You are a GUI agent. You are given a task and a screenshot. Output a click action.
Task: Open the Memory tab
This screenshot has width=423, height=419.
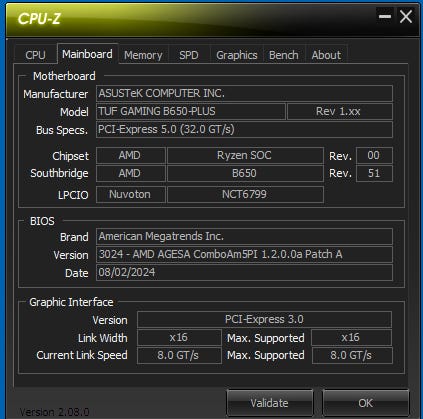(x=143, y=55)
